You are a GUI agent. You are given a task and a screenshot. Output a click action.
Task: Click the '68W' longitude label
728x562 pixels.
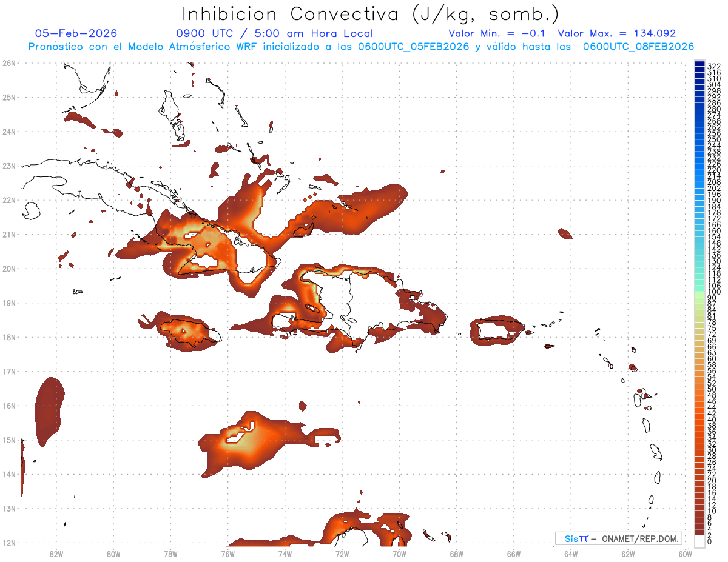click(x=457, y=554)
